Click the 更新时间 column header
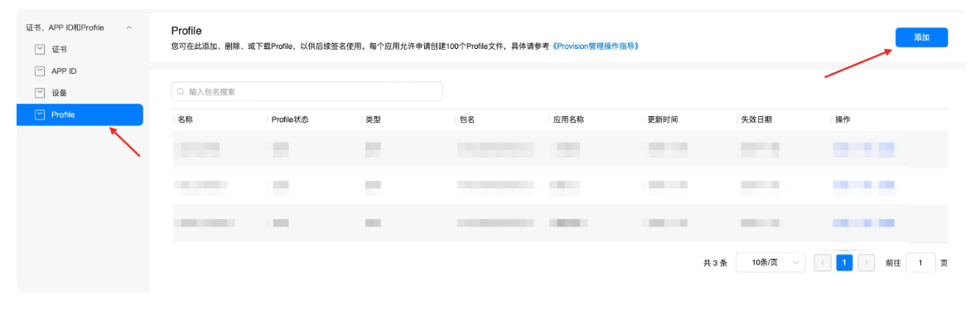This screenshot has height=321, width=980. pyautogui.click(x=663, y=119)
